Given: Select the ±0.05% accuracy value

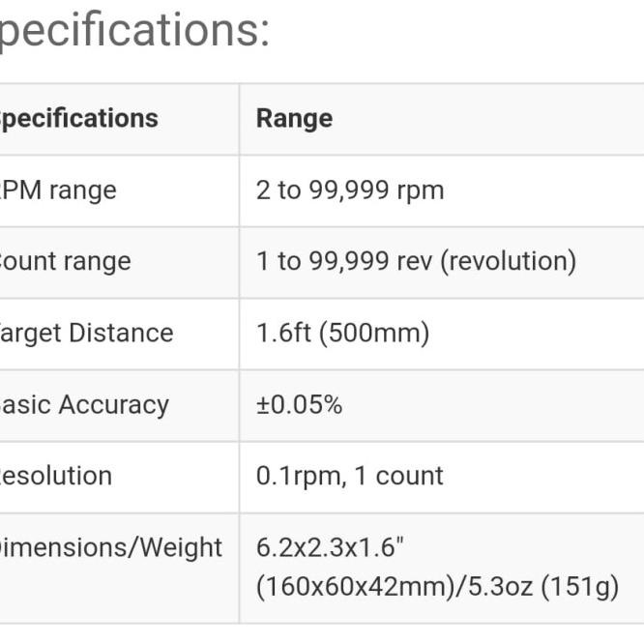Looking at the screenshot, I should [x=299, y=404].
